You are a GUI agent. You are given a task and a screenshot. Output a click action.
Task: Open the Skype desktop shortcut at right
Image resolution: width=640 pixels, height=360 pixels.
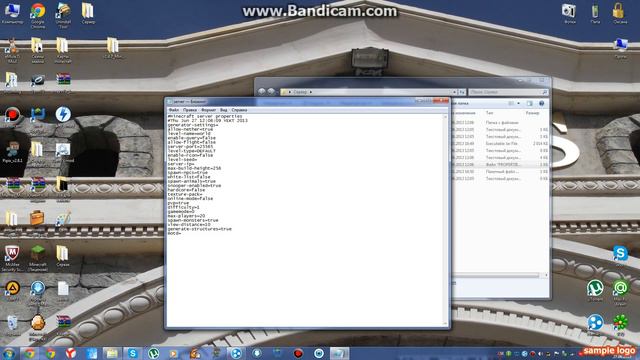[x=620, y=256]
